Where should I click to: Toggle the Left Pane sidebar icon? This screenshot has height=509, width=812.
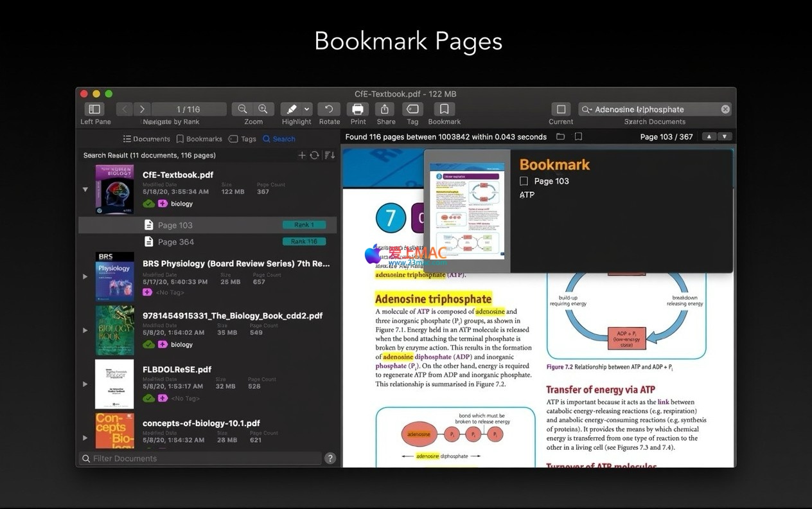(x=94, y=109)
